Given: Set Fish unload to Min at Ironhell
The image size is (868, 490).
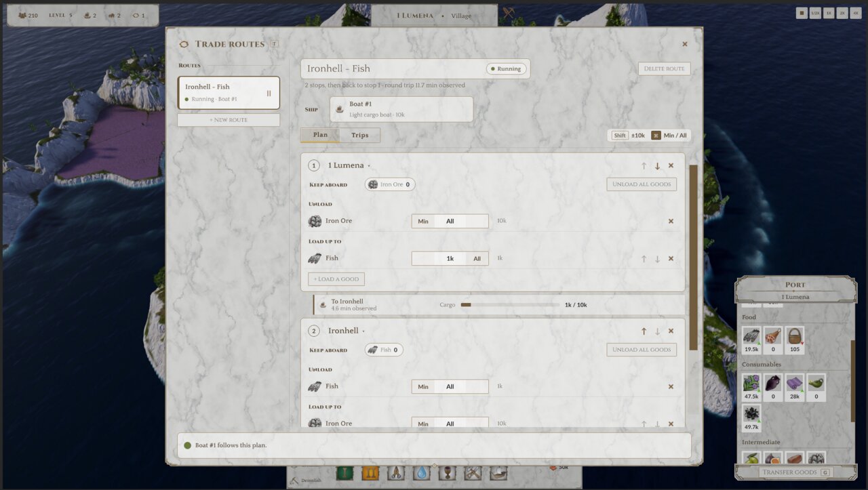Looking at the screenshot, I should coord(423,387).
